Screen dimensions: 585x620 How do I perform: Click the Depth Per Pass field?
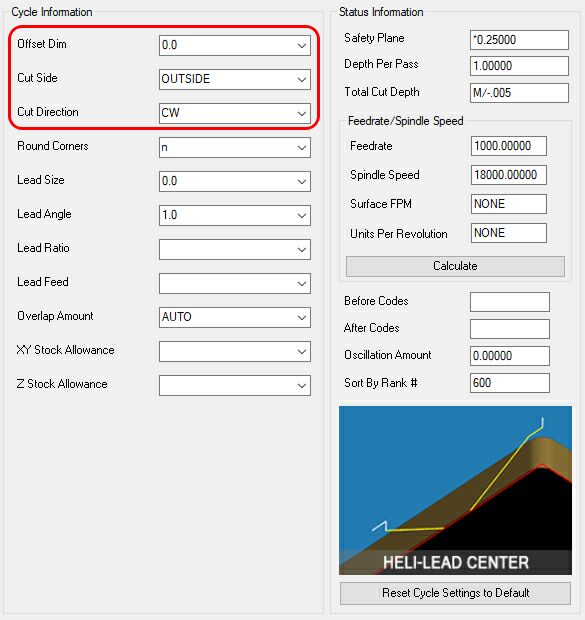[519, 66]
